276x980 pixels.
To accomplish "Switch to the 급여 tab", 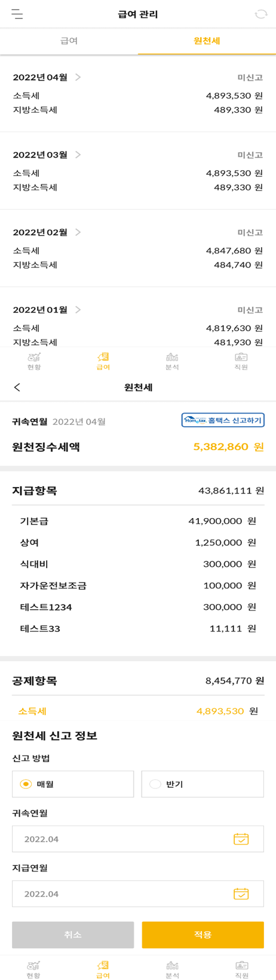I will tap(69, 41).
